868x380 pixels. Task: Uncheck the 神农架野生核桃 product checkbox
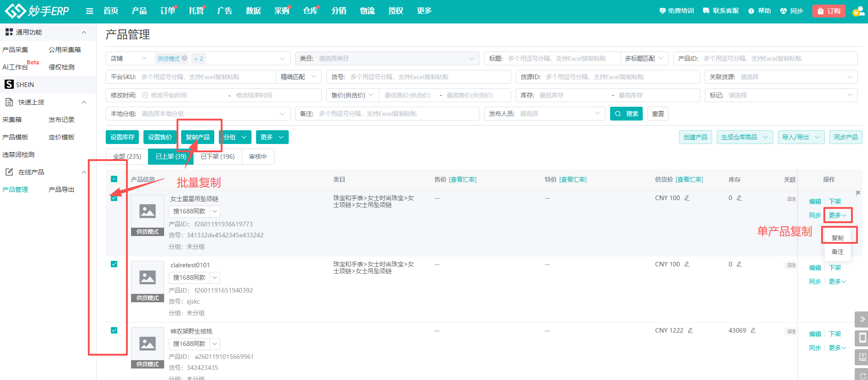tap(114, 331)
